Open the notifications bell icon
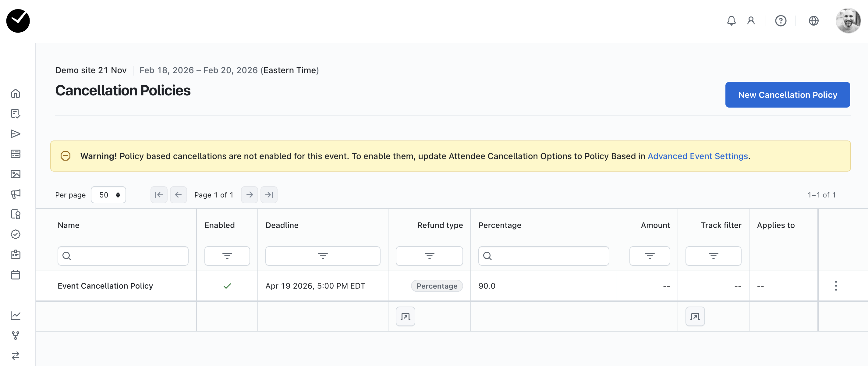Screen dimensions: 868x366 click(x=731, y=21)
